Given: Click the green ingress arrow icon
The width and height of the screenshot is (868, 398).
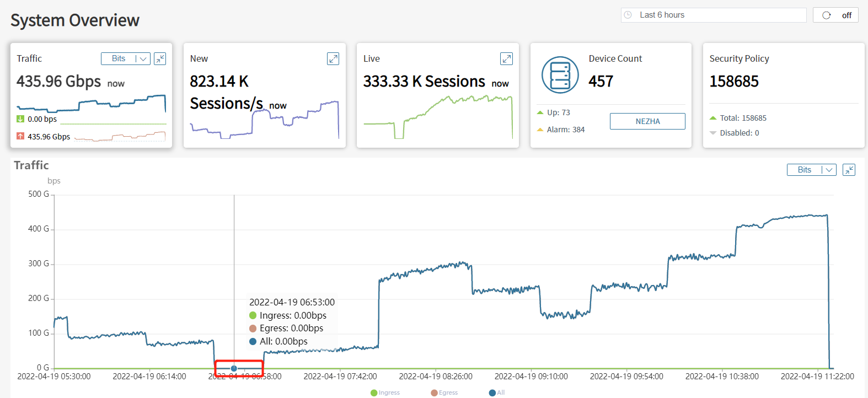Looking at the screenshot, I should tap(20, 119).
